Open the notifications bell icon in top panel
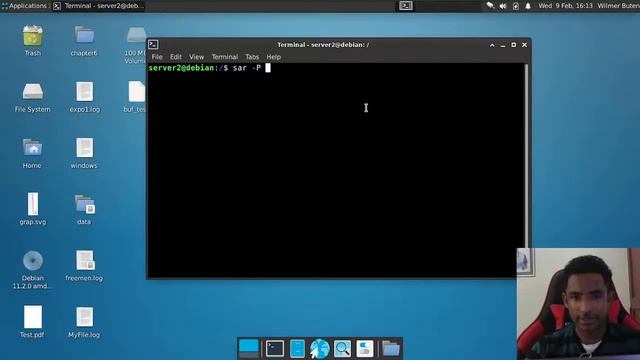The height and width of the screenshot is (360, 640). point(528,6)
